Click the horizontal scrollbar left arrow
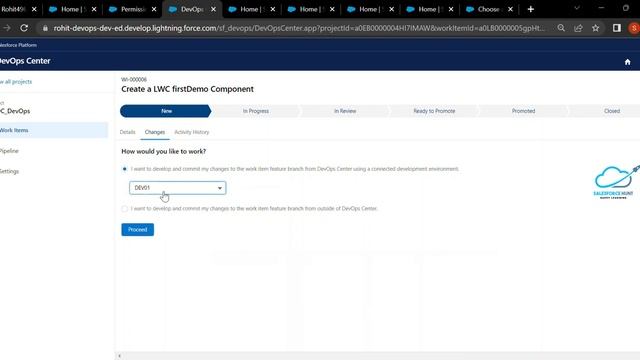Image resolution: width=640 pixels, height=360 pixels. coord(119,356)
